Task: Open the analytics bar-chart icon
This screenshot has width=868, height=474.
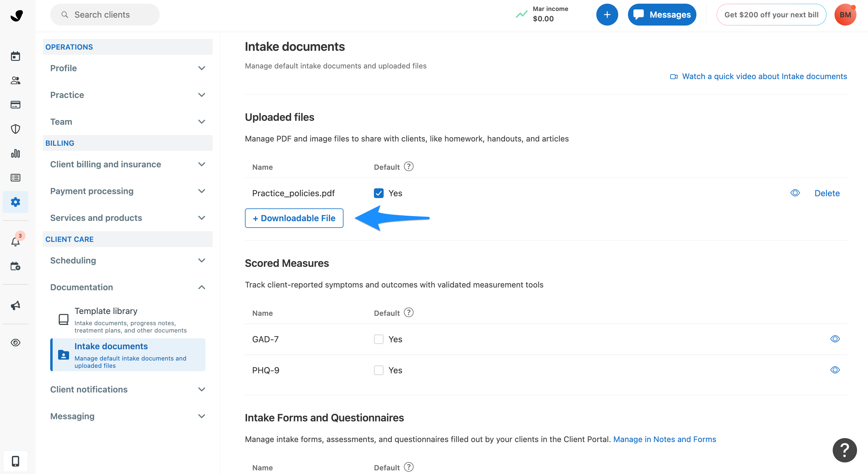Action: (16, 154)
